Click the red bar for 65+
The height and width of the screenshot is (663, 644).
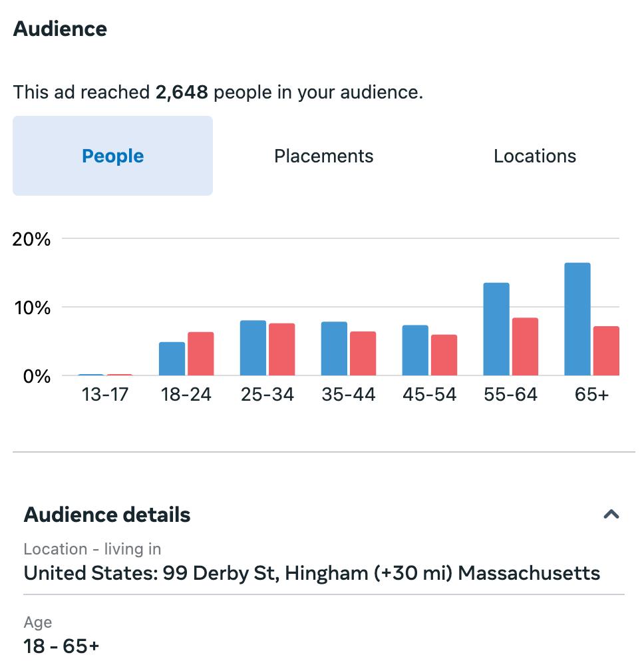(x=606, y=351)
